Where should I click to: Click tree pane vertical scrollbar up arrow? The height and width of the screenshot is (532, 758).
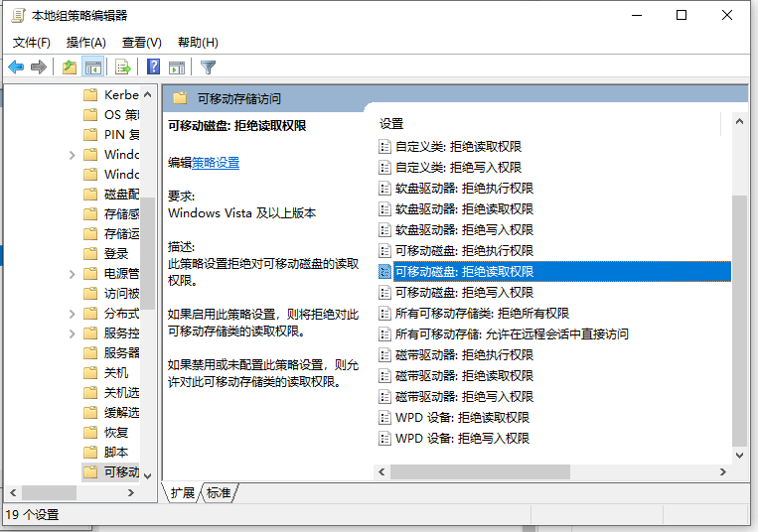(148, 94)
